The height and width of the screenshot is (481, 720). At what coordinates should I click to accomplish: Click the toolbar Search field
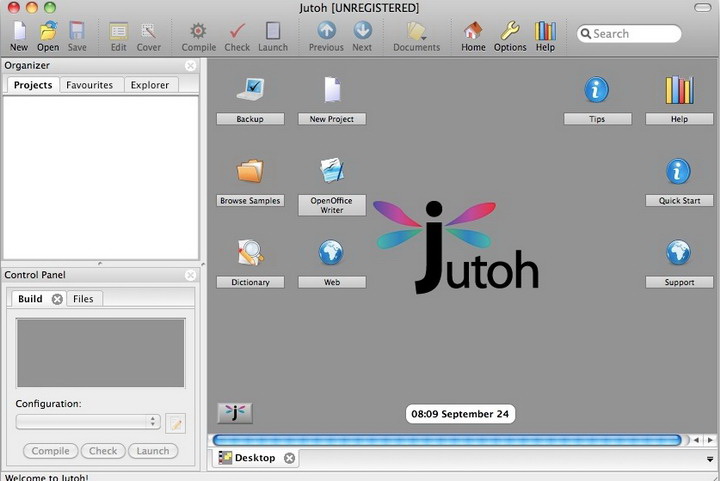[x=629, y=34]
